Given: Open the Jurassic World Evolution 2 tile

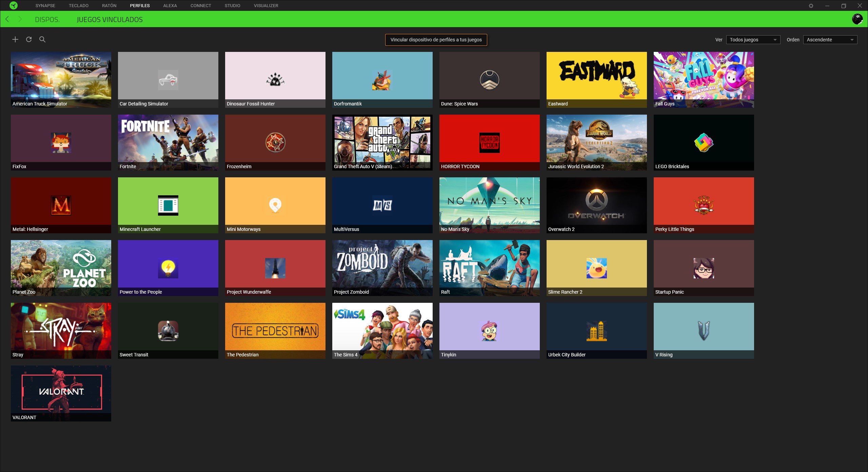Looking at the screenshot, I should click(x=597, y=142).
